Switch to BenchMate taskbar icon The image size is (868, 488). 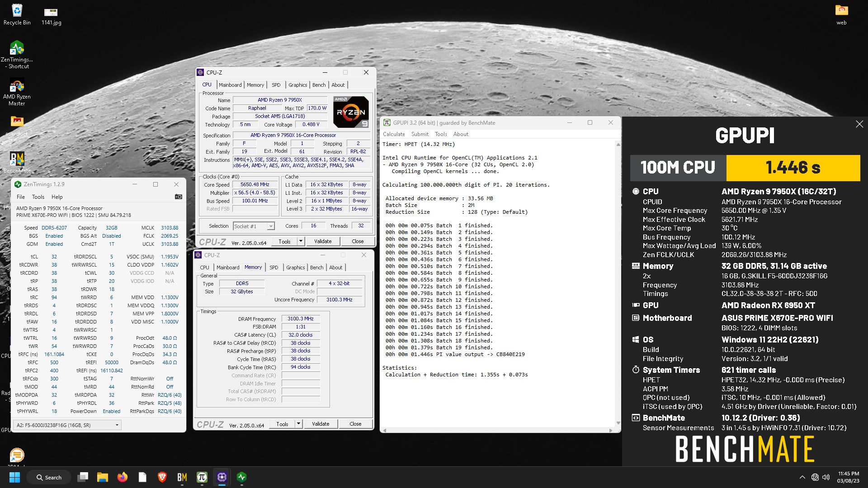pos(182,477)
